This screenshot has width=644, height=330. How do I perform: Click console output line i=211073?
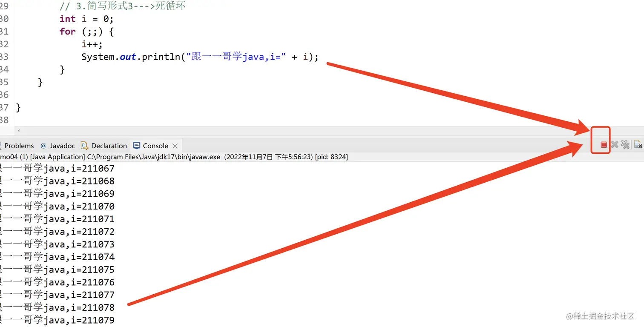pyautogui.click(x=57, y=244)
